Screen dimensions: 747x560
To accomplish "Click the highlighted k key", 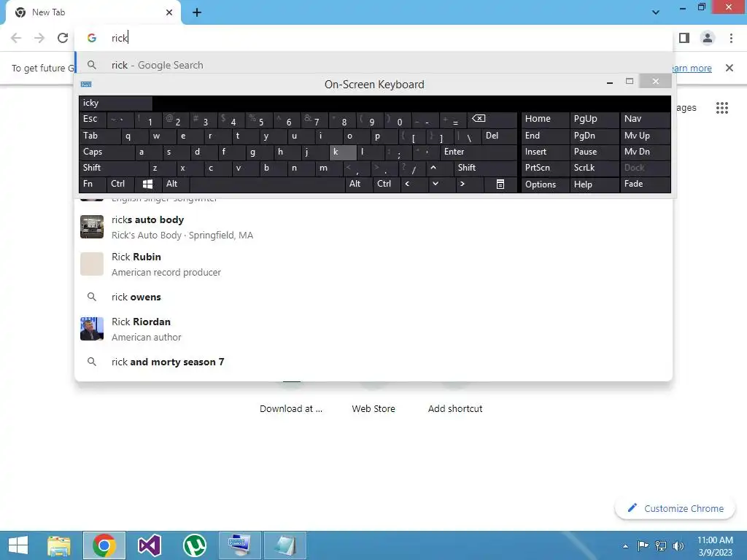I will tap(343, 152).
